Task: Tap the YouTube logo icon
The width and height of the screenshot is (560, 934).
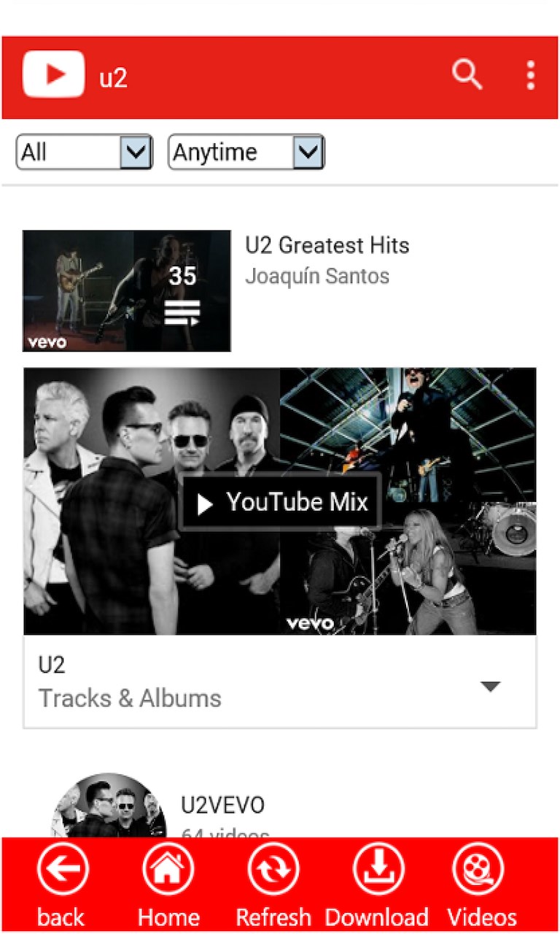Action: click(x=53, y=74)
